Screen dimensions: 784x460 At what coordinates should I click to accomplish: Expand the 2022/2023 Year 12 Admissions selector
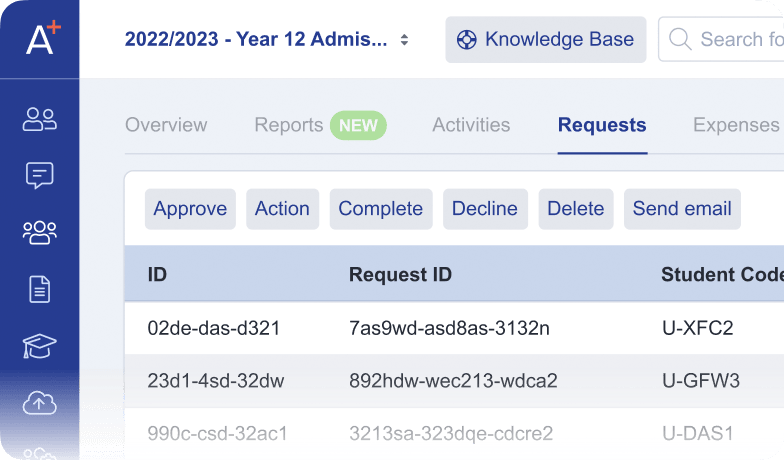267,39
